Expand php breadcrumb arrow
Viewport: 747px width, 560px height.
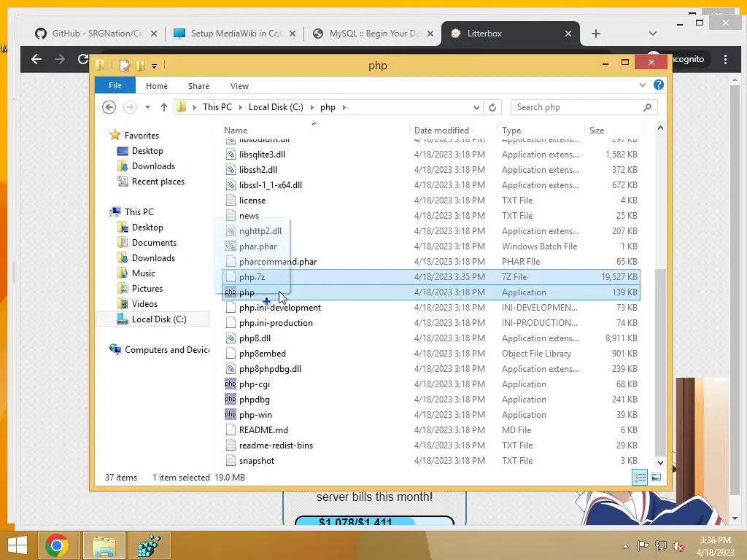344,108
